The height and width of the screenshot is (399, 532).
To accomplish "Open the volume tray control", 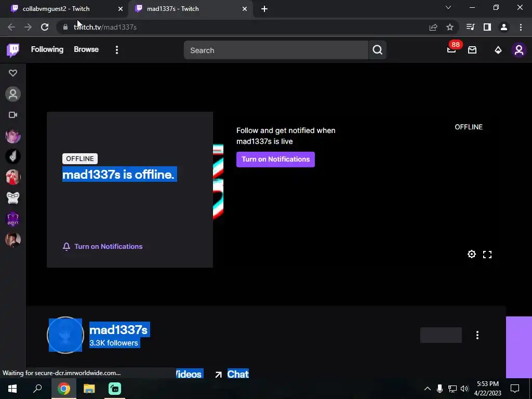I will (x=464, y=389).
